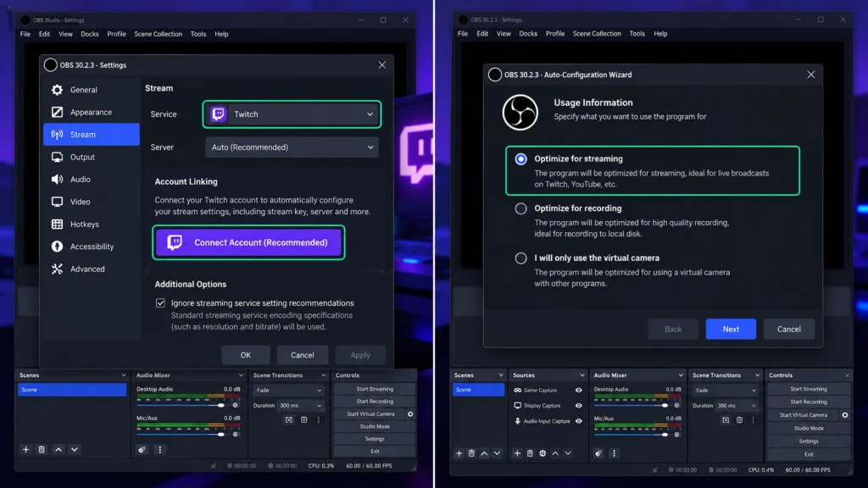The height and width of the screenshot is (488, 868).
Task: Open advanced audio properties in the Stream Settings window
Action: click(x=142, y=449)
